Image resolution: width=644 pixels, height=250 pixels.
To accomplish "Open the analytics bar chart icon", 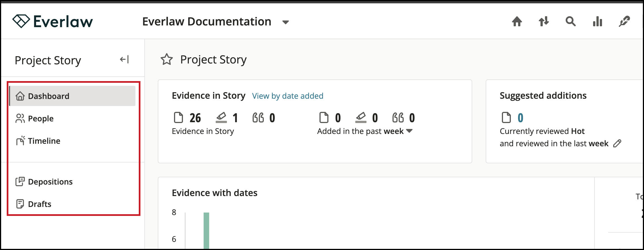I will [x=597, y=21].
